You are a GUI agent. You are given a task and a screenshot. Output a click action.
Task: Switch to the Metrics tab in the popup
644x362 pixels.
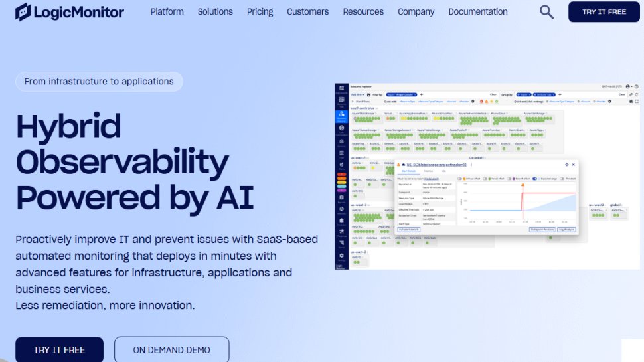coord(428,171)
